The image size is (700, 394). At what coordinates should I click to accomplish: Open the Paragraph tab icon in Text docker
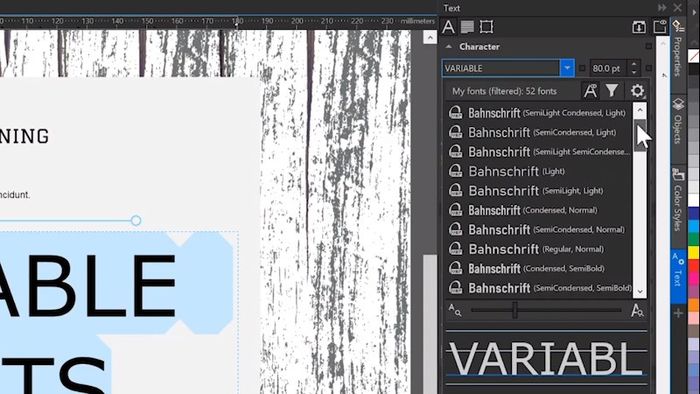(467, 27)
